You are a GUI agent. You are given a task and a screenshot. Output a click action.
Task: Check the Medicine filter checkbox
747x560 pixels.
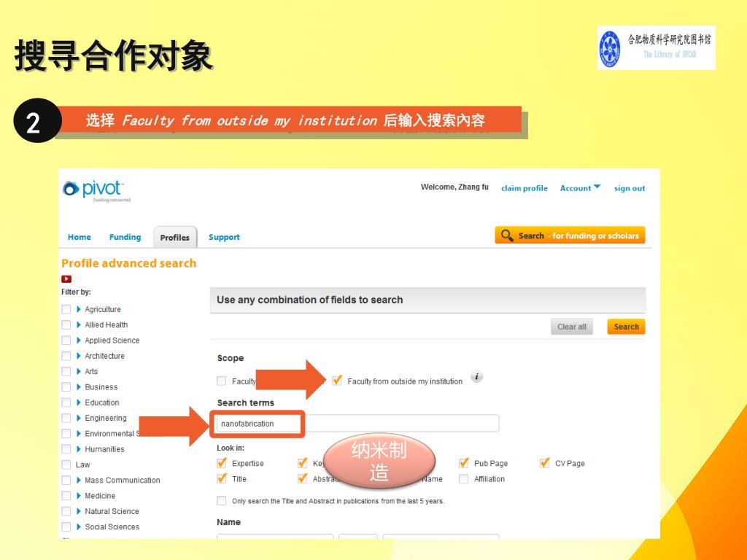[66, 496]
